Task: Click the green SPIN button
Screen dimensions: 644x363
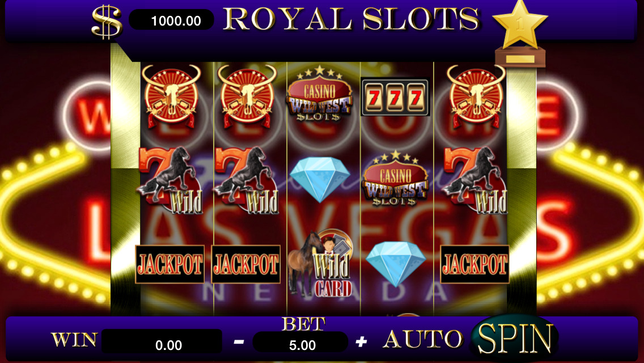Action: 514,338
